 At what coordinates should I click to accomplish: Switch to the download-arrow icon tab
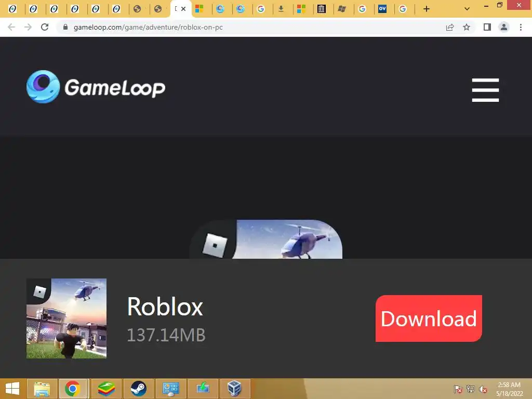tap(281, 9)
